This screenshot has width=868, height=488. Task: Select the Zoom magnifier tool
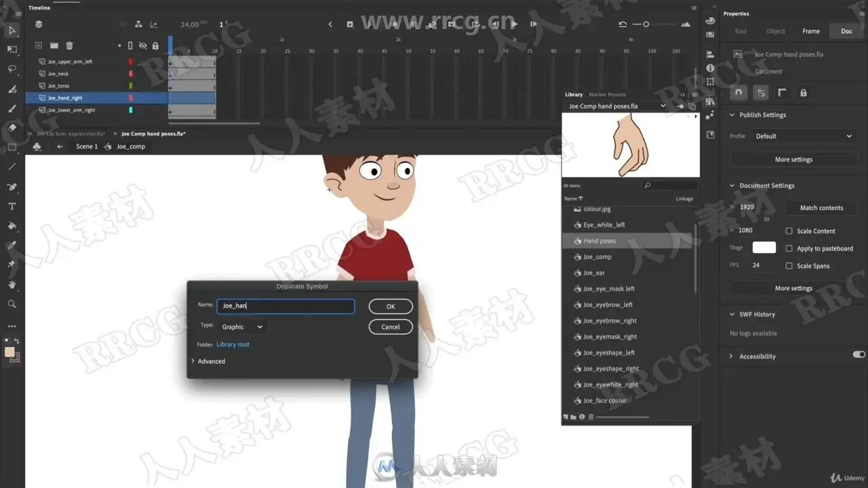(12, 304)
